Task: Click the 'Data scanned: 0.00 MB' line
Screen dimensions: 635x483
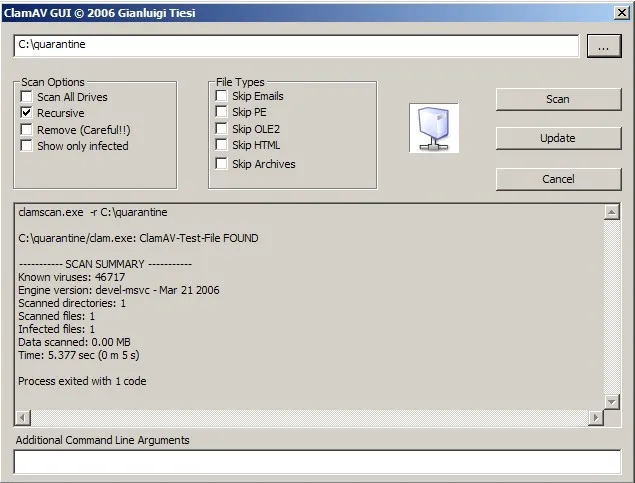Action: click(75, 342)
